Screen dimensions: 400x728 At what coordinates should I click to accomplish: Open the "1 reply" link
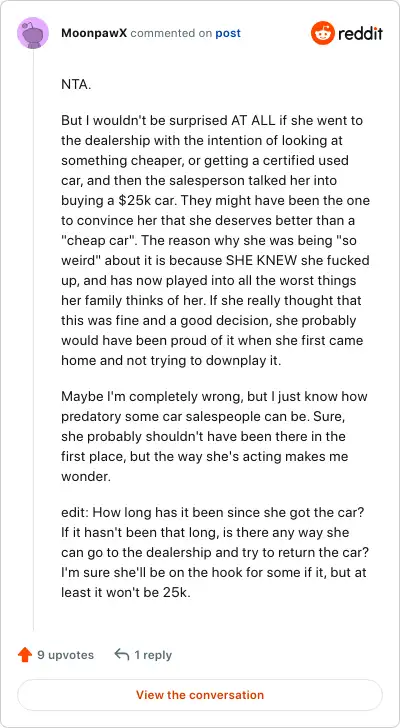click(153, 655)
